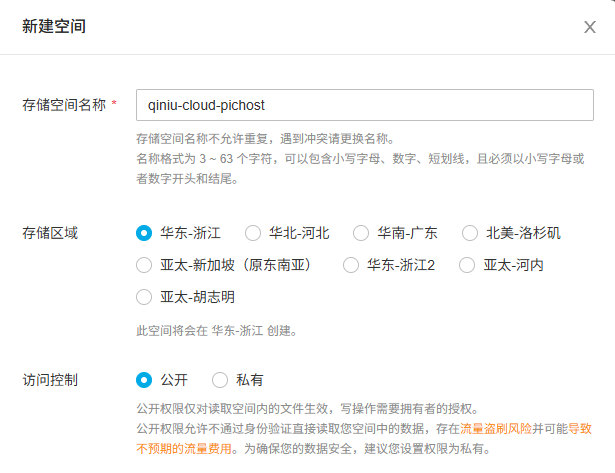This screenshot has height=473, width=615.
Task: Choose 亚太-胡志明 as the region
Action: click(x=144, y=297)
